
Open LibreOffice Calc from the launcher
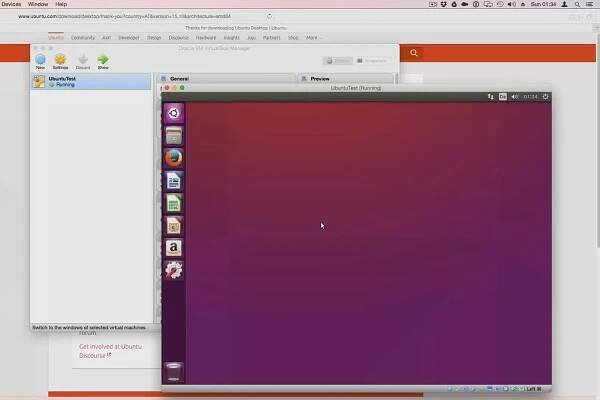click(x=174, y=203)
